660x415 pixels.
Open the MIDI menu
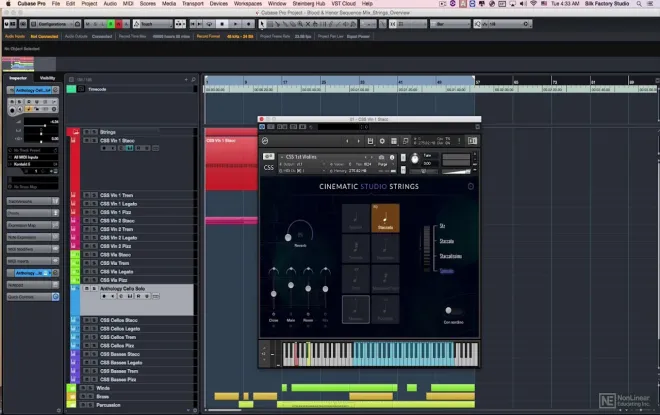tap(128, 3)
